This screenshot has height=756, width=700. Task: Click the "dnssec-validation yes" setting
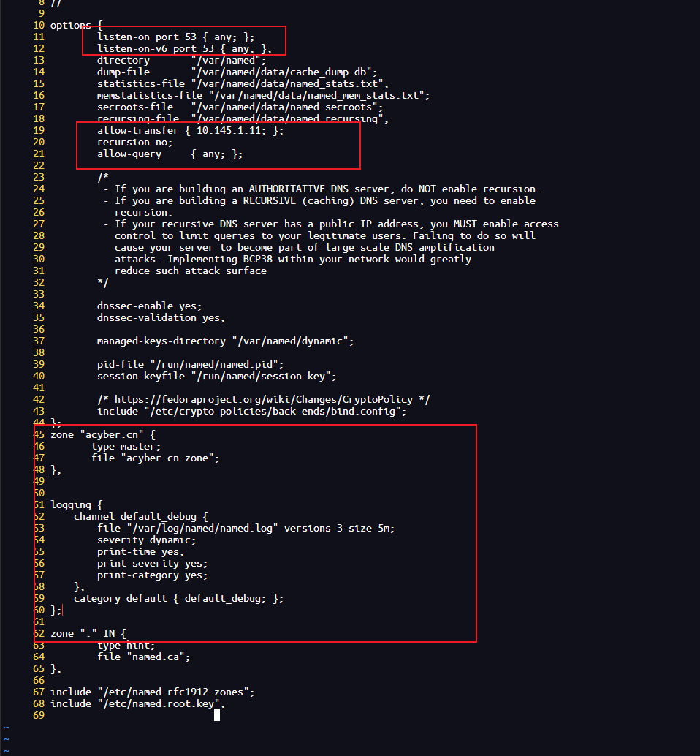pyautogui.click(x=161, y=317)
